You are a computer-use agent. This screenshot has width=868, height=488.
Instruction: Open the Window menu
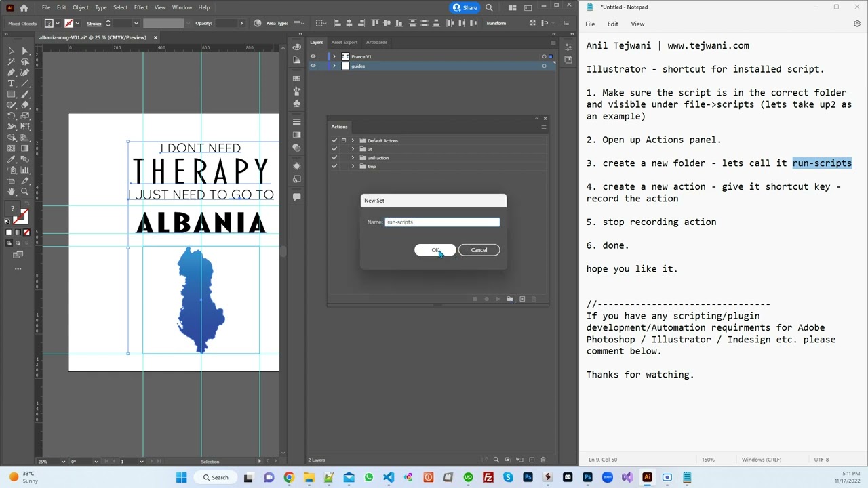[182, 7]
